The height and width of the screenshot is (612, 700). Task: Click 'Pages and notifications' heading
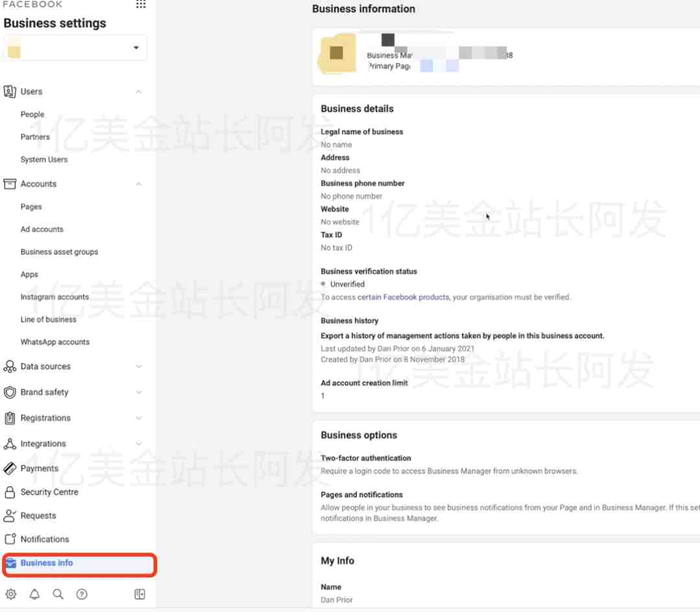coord(362,495)
